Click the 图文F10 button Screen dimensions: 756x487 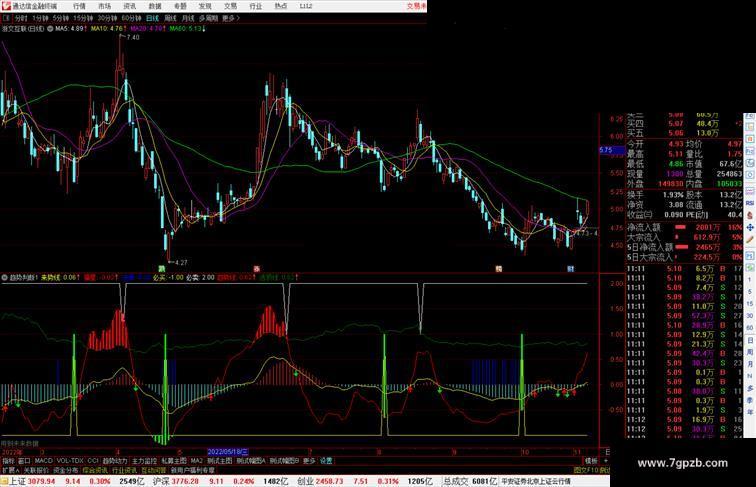point(586,470)
